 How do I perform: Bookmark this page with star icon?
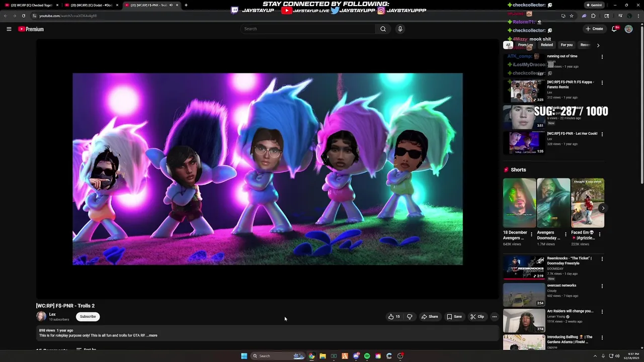572,16
